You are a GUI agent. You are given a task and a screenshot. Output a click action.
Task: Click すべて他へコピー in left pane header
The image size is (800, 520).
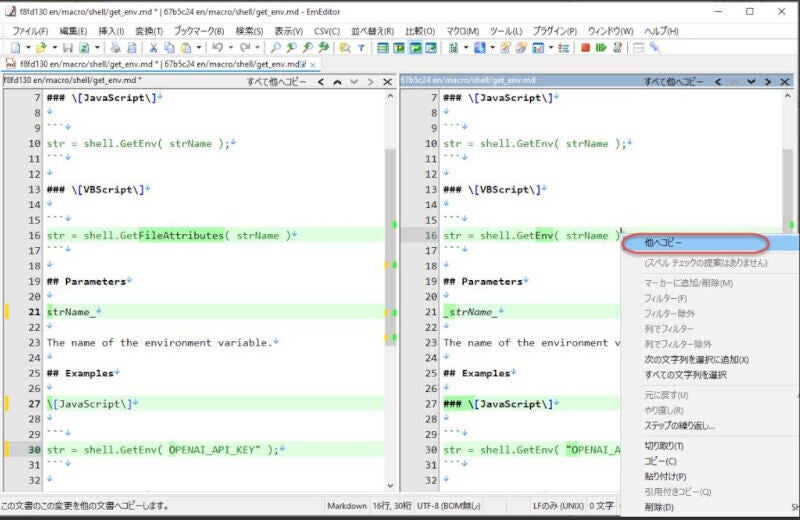277,82
